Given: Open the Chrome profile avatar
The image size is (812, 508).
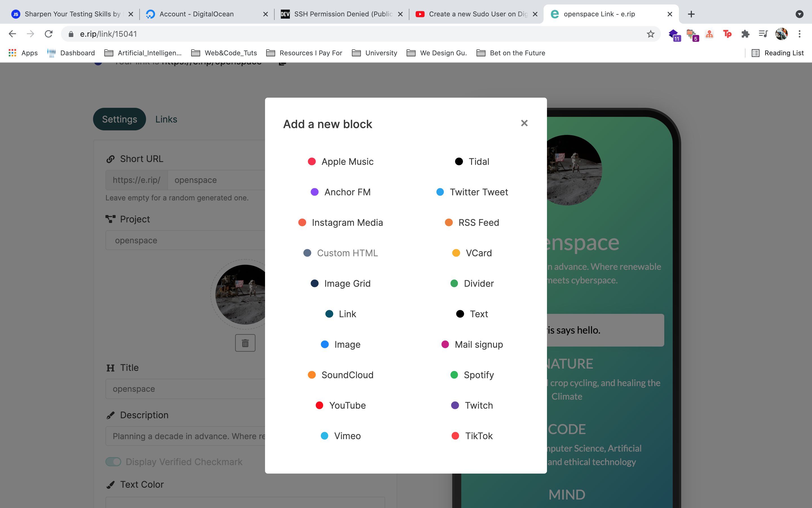Looking at the screenshot, I should tap(782, 34).
